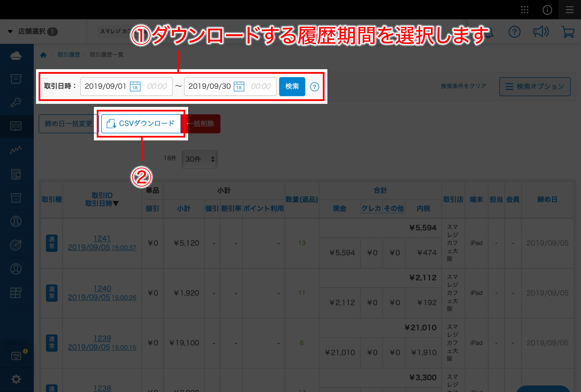
Task: Click 検索条件をクリア link
Action: click(x=464, y=86)
